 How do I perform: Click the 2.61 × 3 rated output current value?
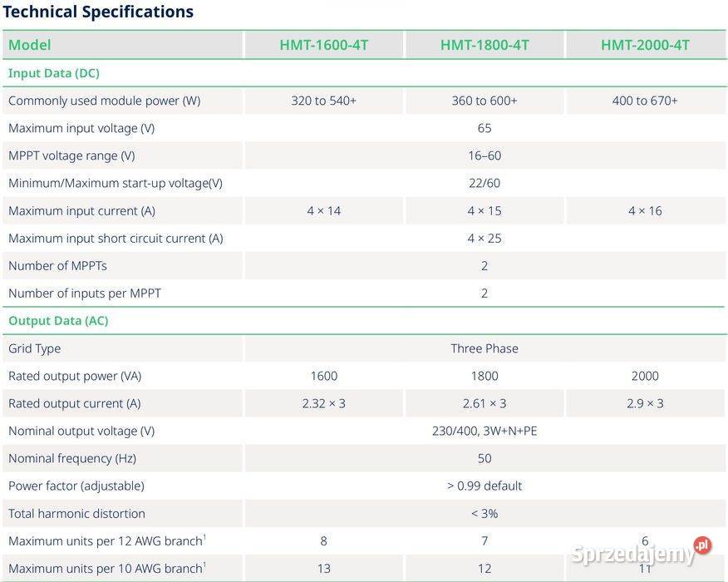pos(485,403)
